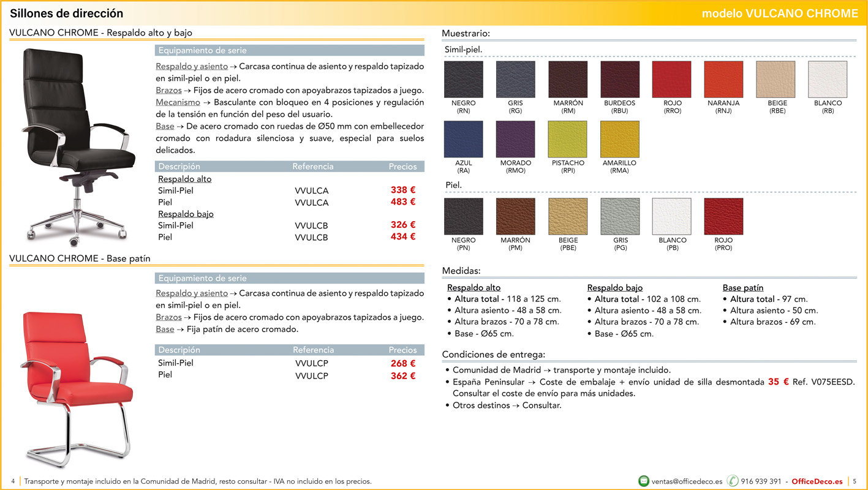Click the phone icon beside 916 939 391

pyautogui.click(x=733, y=481)
